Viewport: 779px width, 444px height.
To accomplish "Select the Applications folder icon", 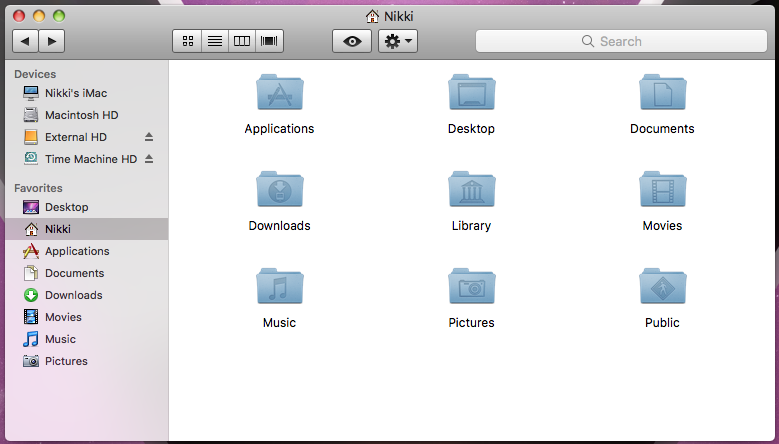I will point(280,92).
